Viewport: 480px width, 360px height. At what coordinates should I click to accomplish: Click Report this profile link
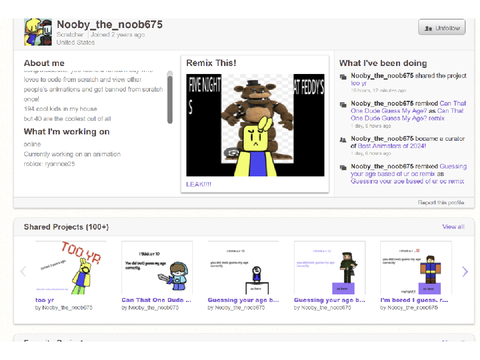[441, 202]
